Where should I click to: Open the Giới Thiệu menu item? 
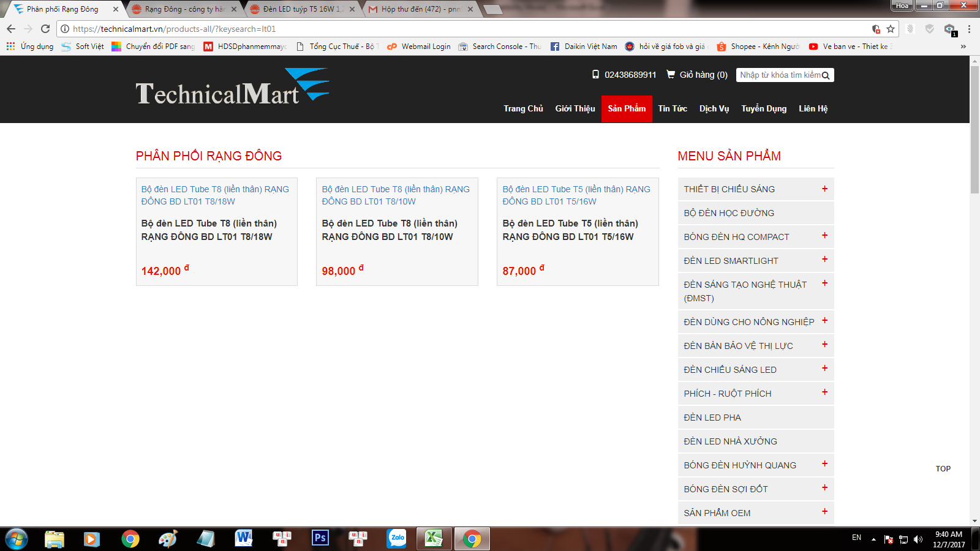click(575, 108)
